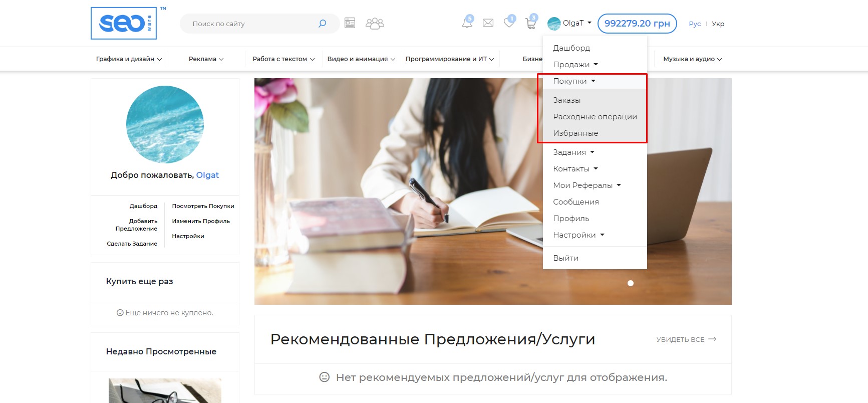Click the SEO ware logo
This screenshot has height=403, width=868.
tap(124, 23)
